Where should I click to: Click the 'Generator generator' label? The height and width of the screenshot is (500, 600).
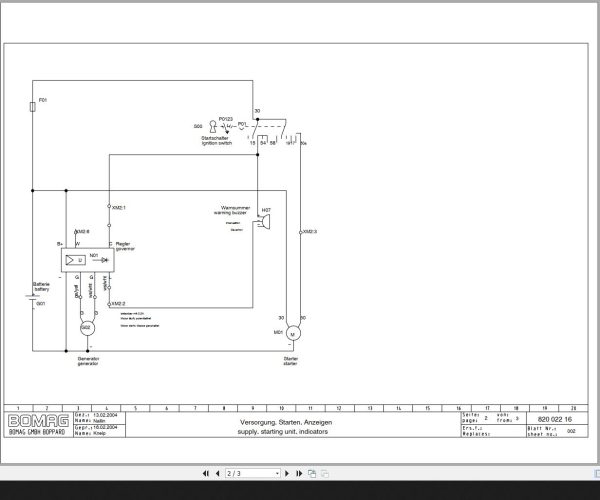click(88, 361)
